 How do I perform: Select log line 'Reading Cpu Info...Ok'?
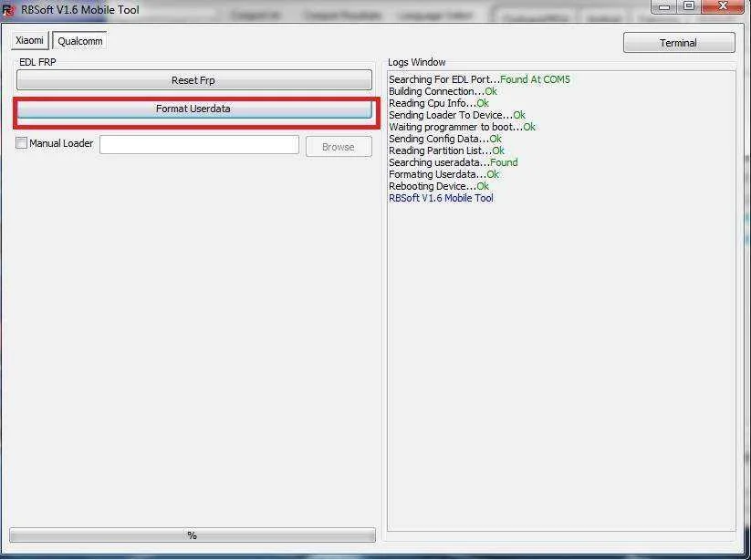(439, 103)
